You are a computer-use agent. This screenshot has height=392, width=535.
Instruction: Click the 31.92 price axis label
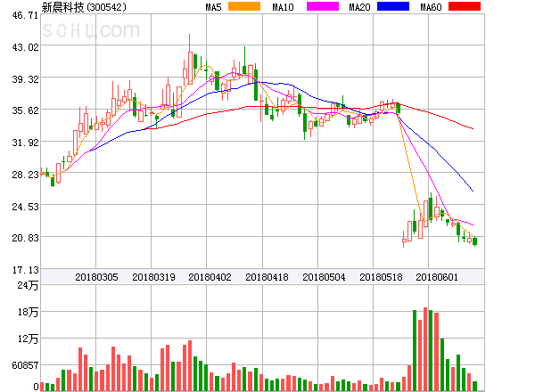pos(26,143)
